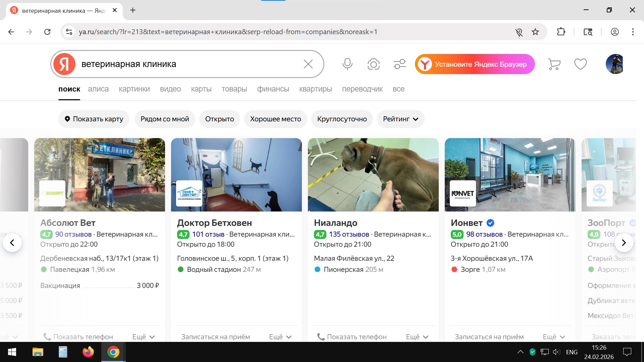Open Chrome extensions puzzle icon
The image size is (644, 362).
coord(561,32)
